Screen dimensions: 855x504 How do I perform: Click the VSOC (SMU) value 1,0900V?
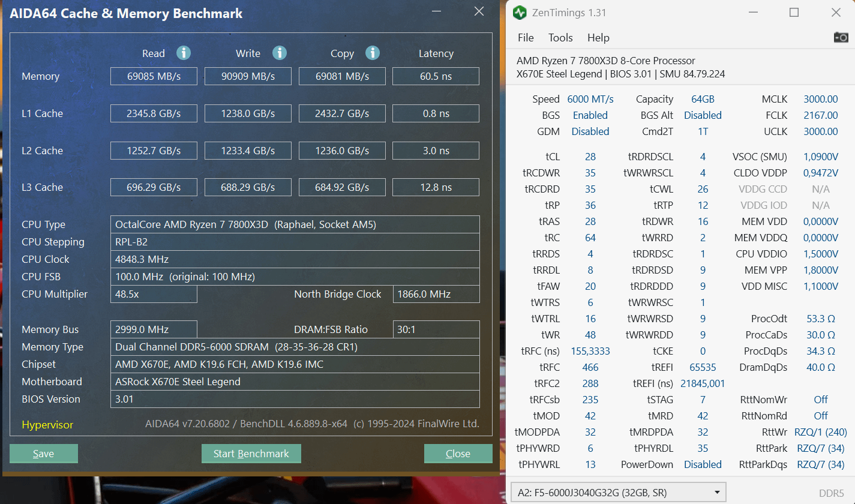(x=821, y=157)
